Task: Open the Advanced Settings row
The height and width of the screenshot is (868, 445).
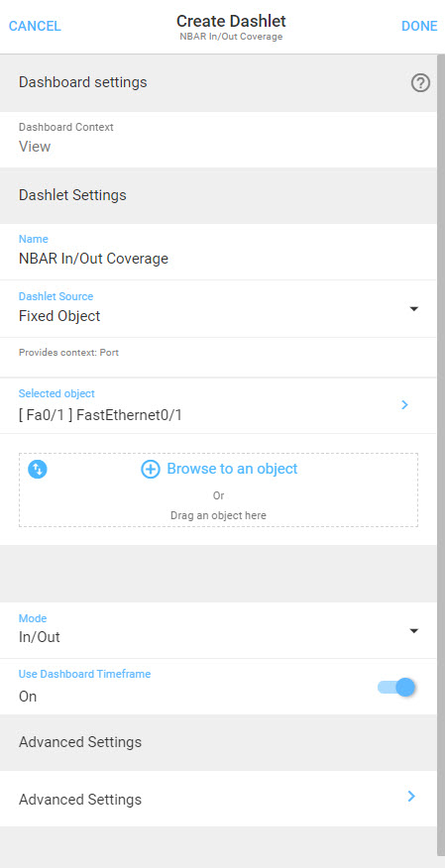Action: coord(218,799)
